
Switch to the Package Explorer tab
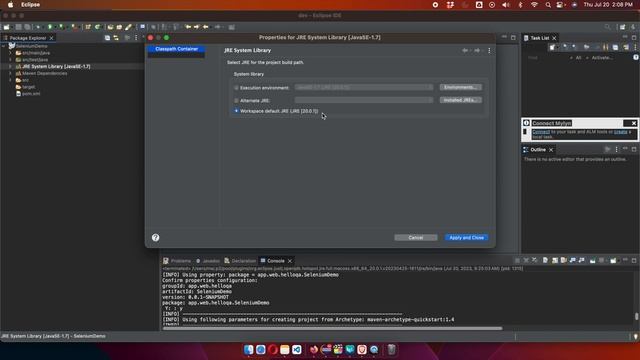pos(28,38)
